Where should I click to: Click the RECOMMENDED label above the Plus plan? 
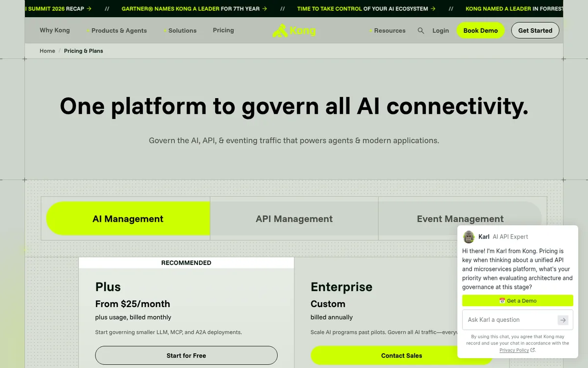click(186, 263)
